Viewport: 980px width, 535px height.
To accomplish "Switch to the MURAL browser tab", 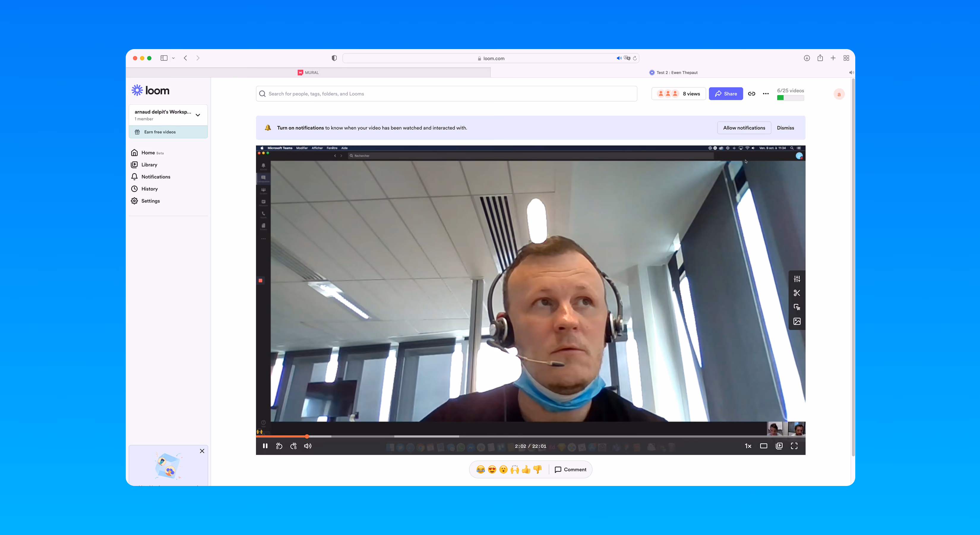I will coord(308,72).
